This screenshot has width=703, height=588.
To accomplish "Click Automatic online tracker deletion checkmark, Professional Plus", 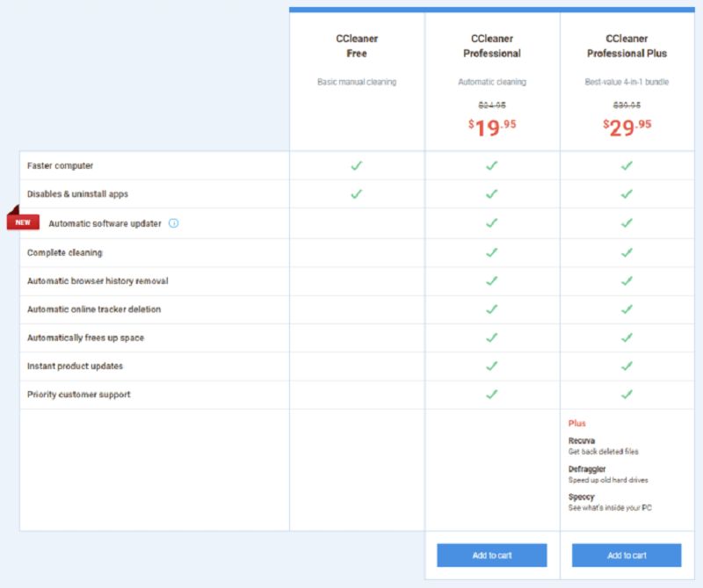I will pyautogui.click(x=627, y=309).
